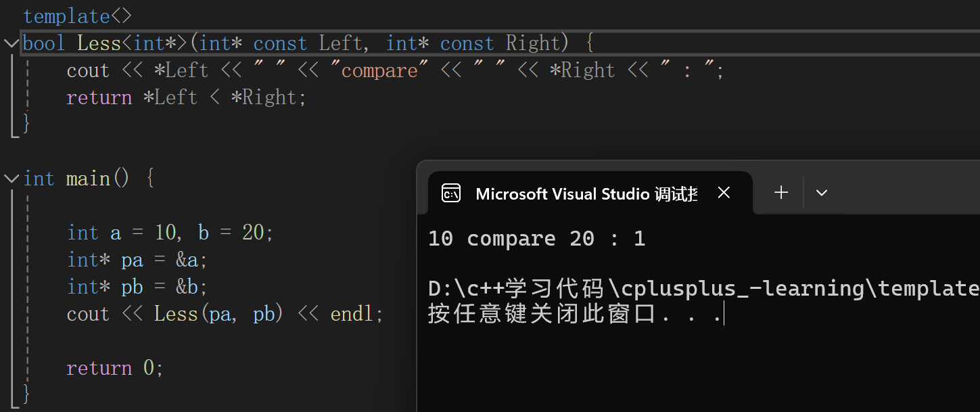Screen dimensions: 980x412
Task: Click the 'return 0;' line
Action: pyautogui.click(x=115, y=368)
